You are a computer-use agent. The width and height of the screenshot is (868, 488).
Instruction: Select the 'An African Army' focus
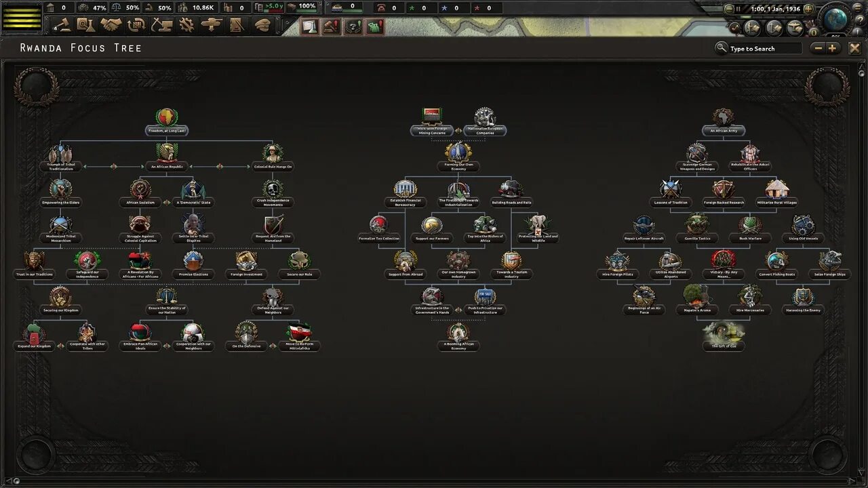point(724,123)
